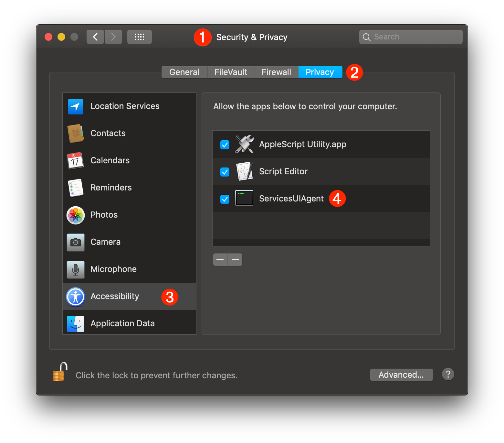Select the Location Services icon
504x443 pixels.
coord(75,106)
